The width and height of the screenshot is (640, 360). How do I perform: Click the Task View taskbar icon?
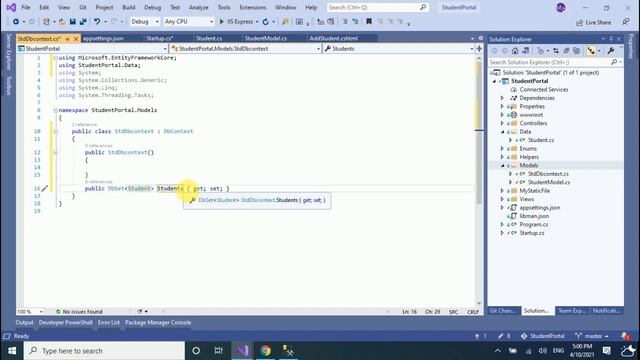click(218, 351)
